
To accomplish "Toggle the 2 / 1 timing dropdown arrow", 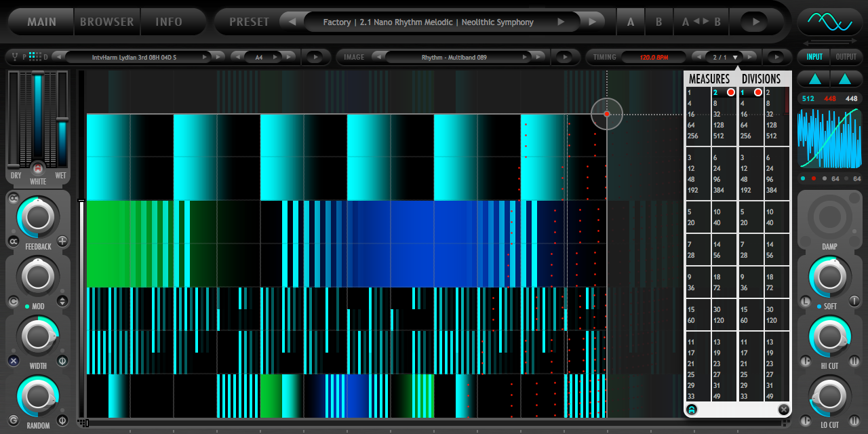I will [x=735, y=58].
